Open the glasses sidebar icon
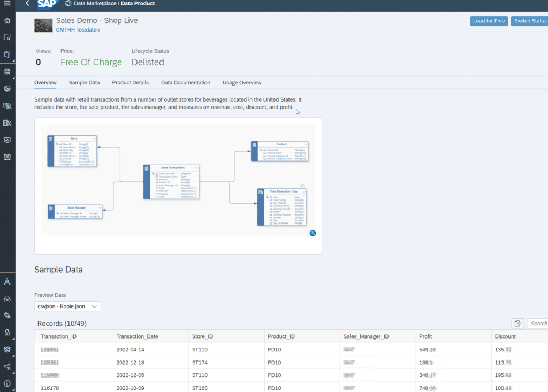Screen dimensions: 548x392 (7, 299)
